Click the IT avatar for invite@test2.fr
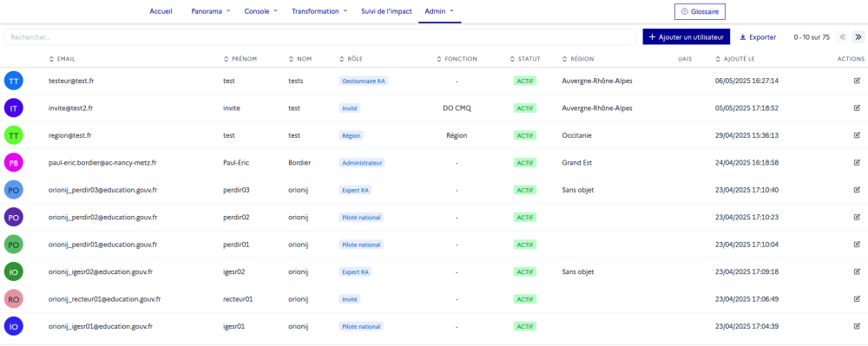This screenshot has height=346, width=868. point(13,108)
